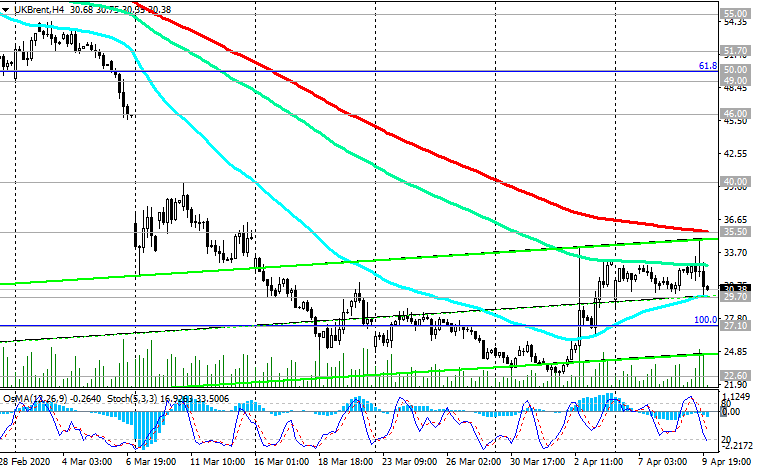Click the 21.90 price scale value
The image size is (757, 472).
[x=734, y=385]
